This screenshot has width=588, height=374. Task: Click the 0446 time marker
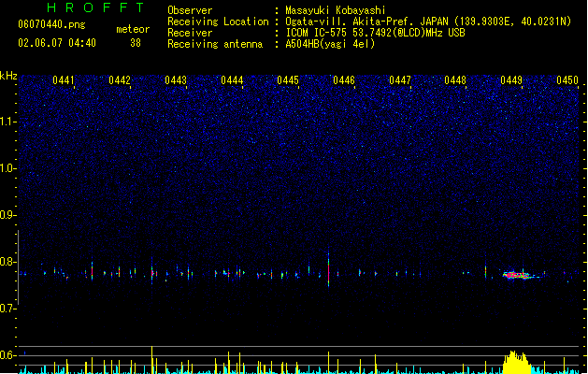point(344,80)
